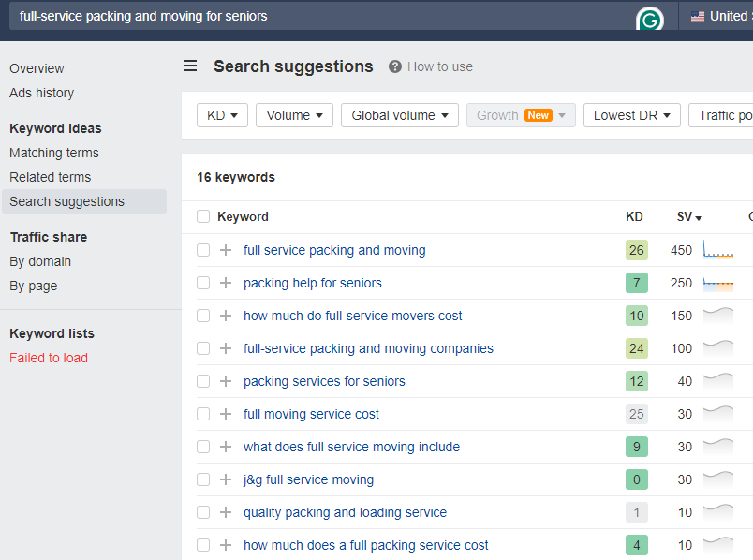
Task: Go to Matching terms in sidebar
Action: [54, 153]
